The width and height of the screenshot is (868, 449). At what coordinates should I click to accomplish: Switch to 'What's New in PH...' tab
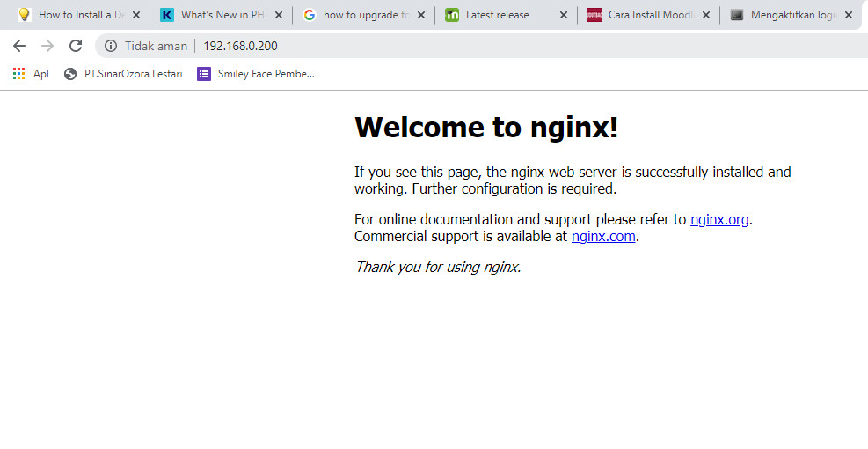[x=220, y=15]
